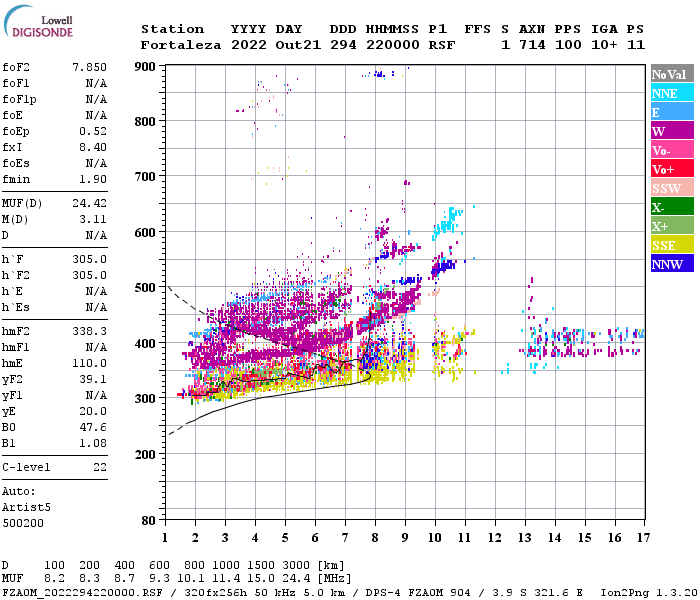Click the RSF program label

point(442,45)
